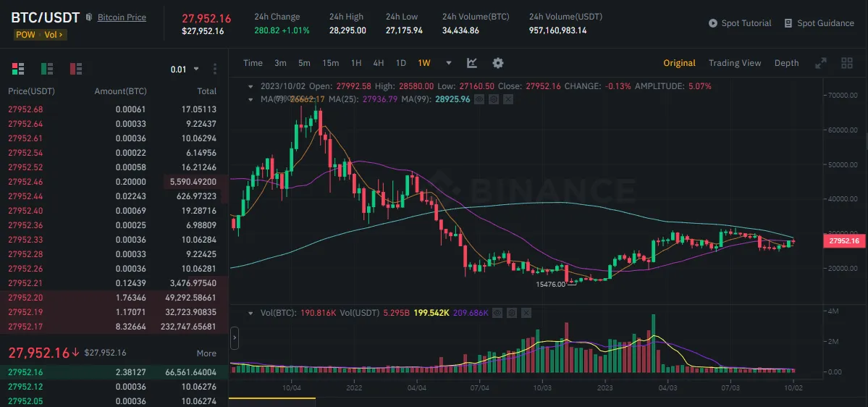868x407 pixels.
Task: Show order book with both buys and sells
Action: click(18, 69)
